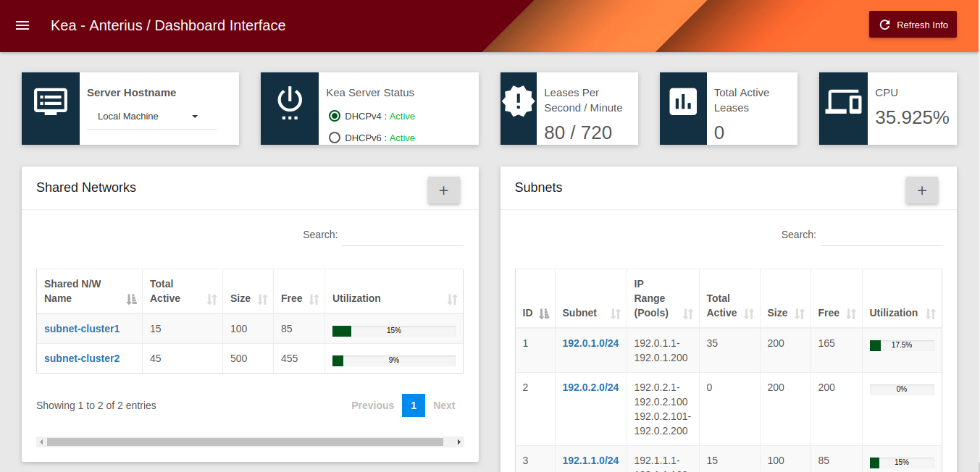Click the Kea server power status icon
The height and width of the screenshot is (472, 980).
(290, 103)
